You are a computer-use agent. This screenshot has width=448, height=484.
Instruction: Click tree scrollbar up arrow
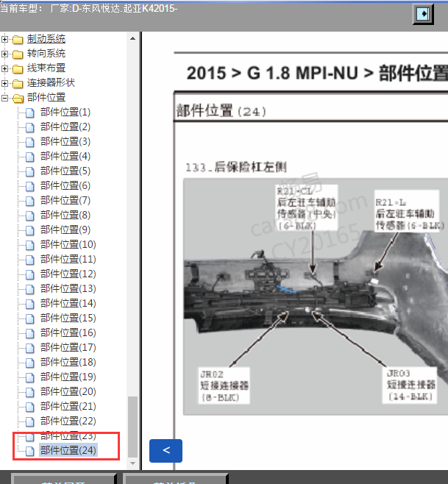pos(132,38)
